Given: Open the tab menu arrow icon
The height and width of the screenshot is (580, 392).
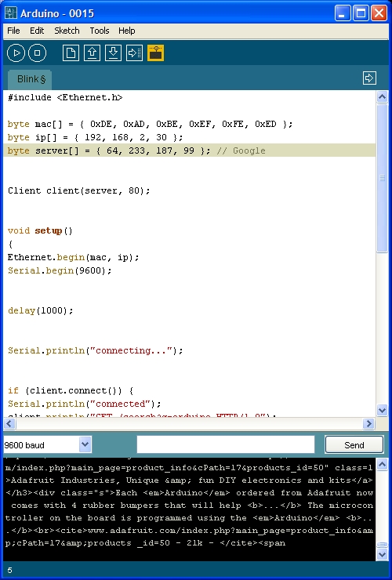Looking at the screenshot, I should 369,78.
